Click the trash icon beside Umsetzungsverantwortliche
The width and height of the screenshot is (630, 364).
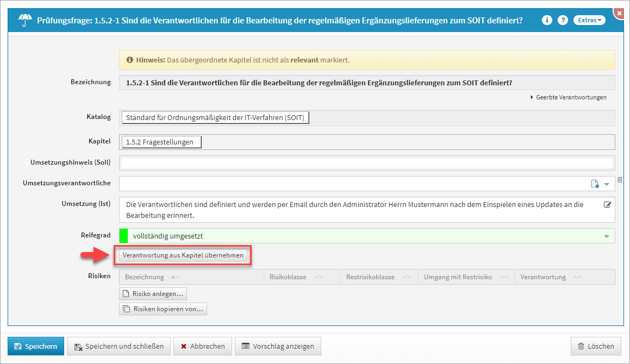pyautogui.click(x=620, y=180)
